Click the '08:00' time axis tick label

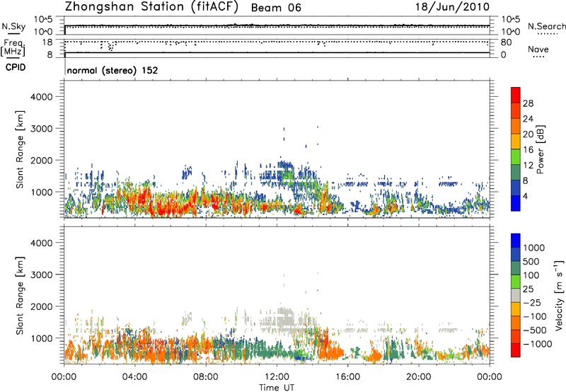(206, 377)
